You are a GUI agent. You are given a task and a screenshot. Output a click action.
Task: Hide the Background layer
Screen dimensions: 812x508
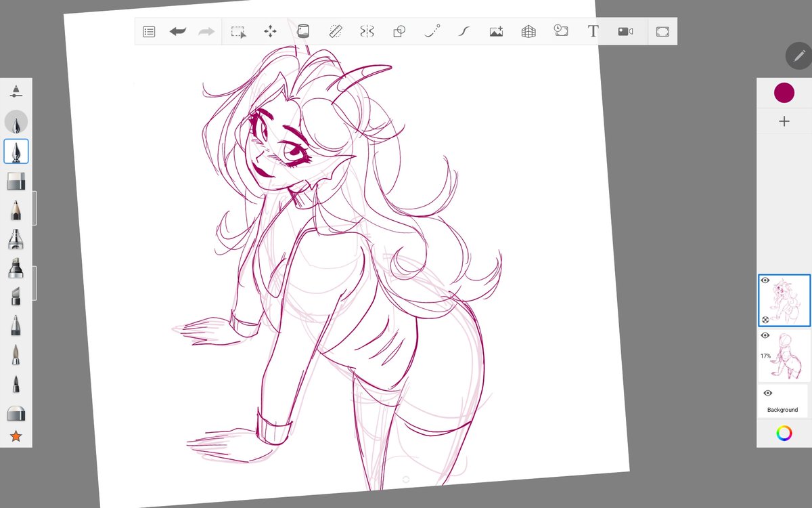pos(767,393)
